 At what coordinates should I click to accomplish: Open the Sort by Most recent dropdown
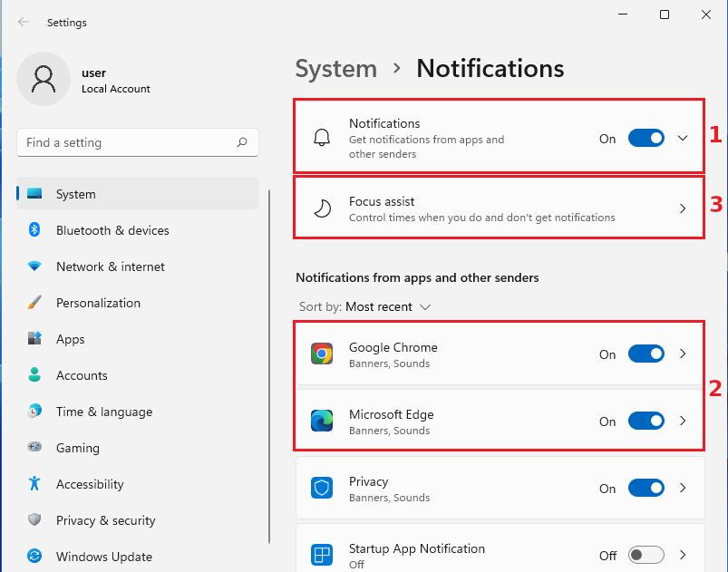pyautogui.click(x=365, y=307)
